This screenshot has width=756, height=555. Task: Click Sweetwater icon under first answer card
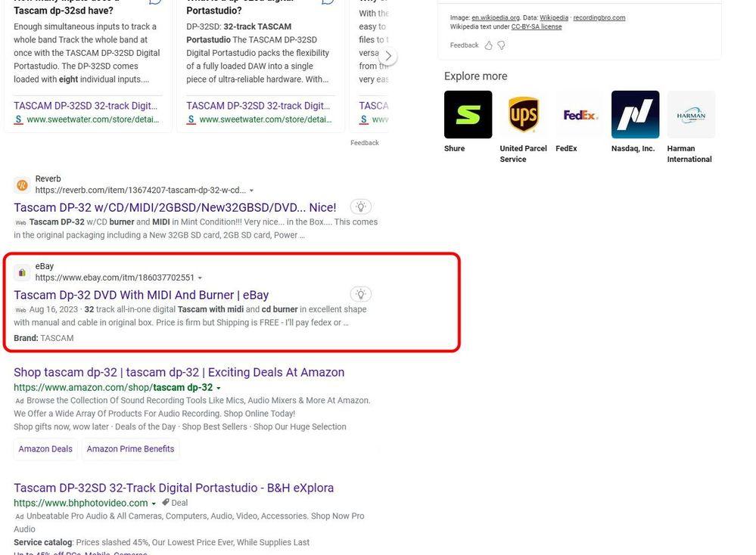coord(18,119)
